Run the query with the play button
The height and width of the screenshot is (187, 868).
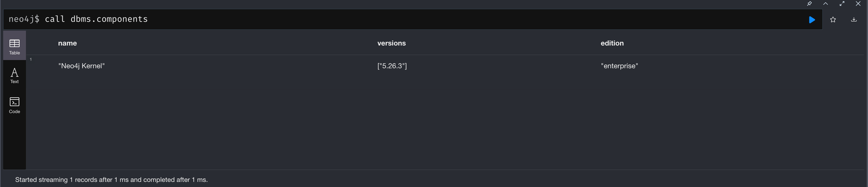click(812, 19)
